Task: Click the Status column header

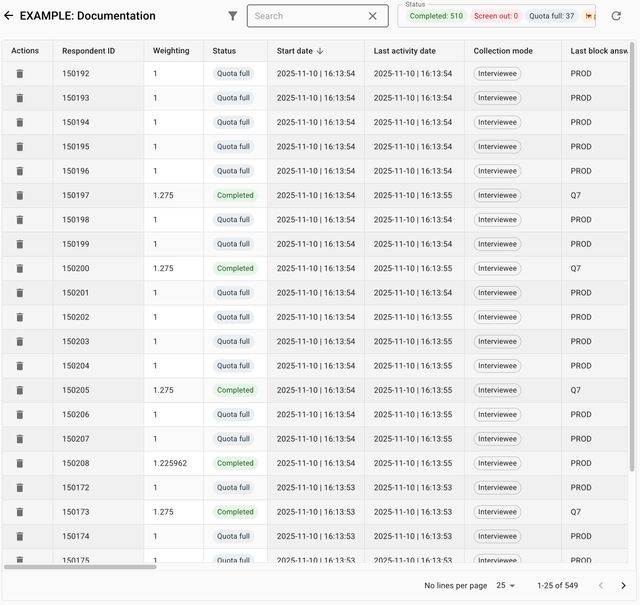Action: point(224,51)
